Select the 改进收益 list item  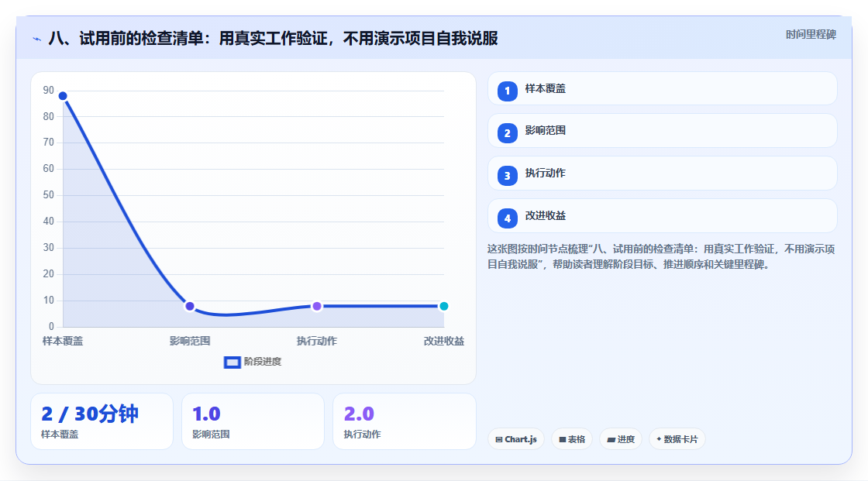tap(662, 216)
